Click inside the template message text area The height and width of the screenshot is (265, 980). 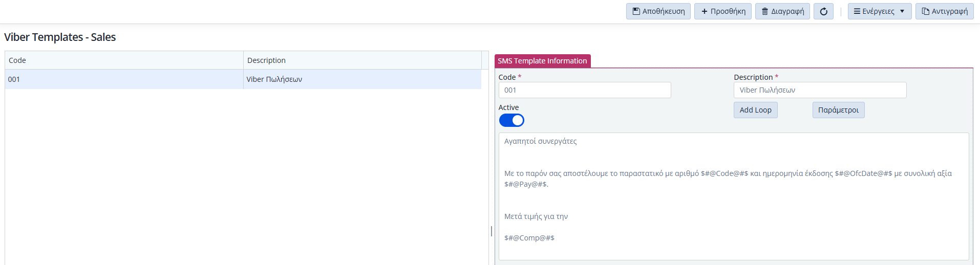coord(733,196)
